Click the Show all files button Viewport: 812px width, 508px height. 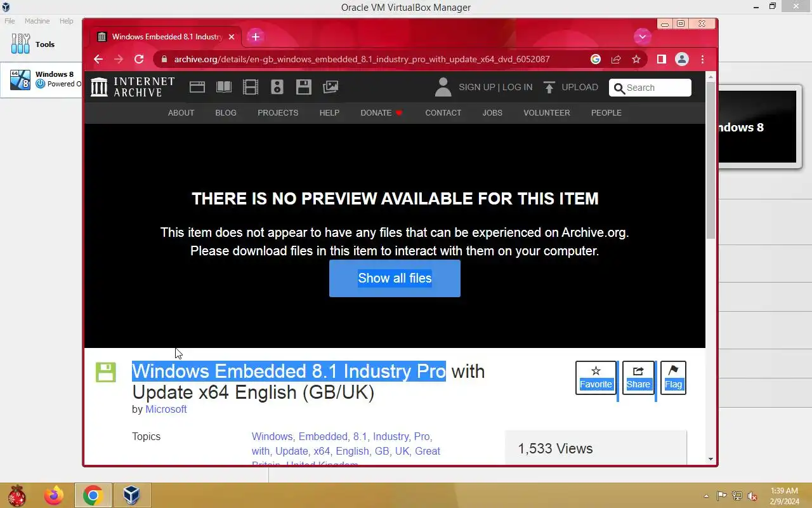[395, 278]
